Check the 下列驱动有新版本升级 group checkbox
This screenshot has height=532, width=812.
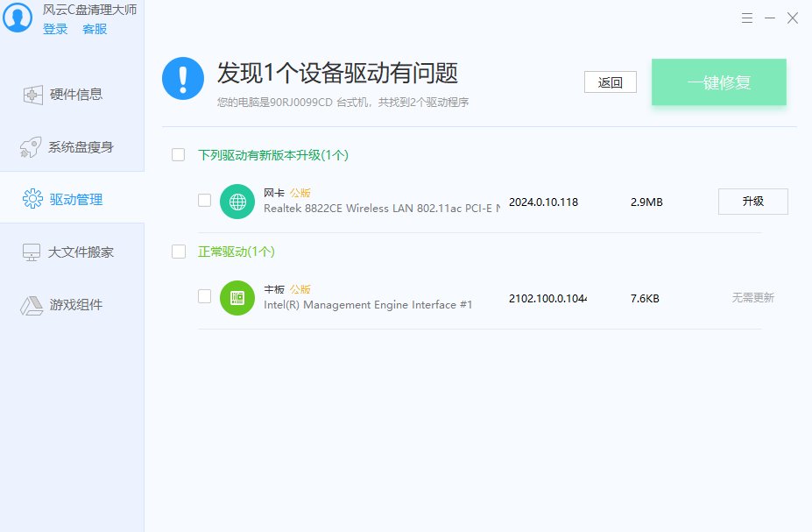[x=179, y=155]
